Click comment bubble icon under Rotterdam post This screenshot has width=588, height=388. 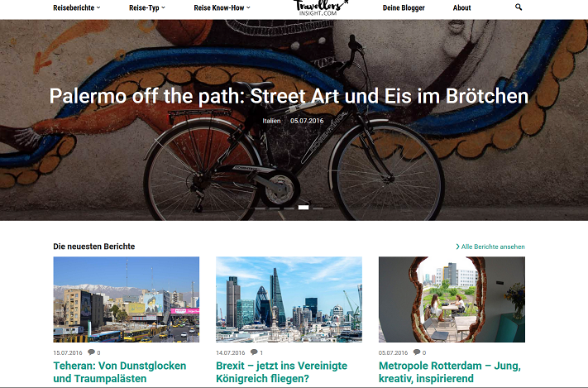417,352
